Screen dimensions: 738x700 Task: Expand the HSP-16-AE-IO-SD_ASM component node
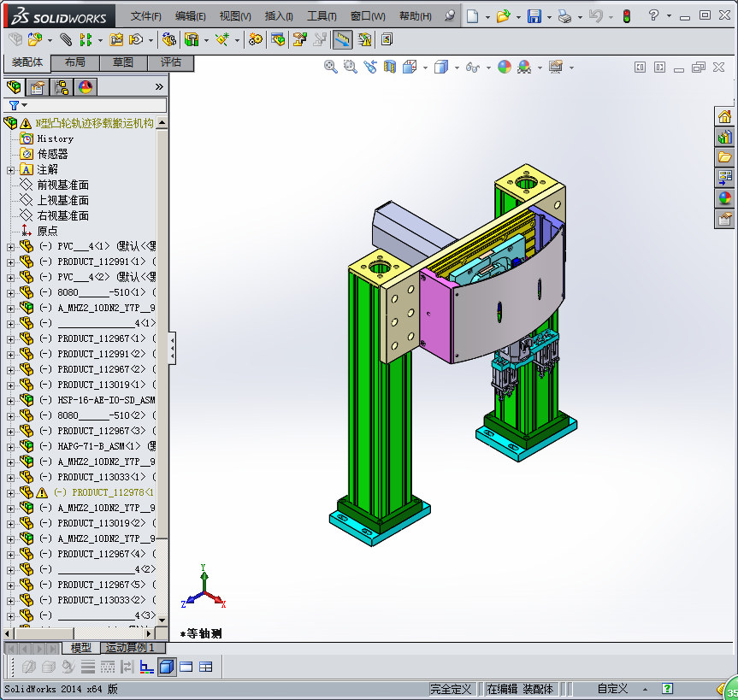pos(10,401)
